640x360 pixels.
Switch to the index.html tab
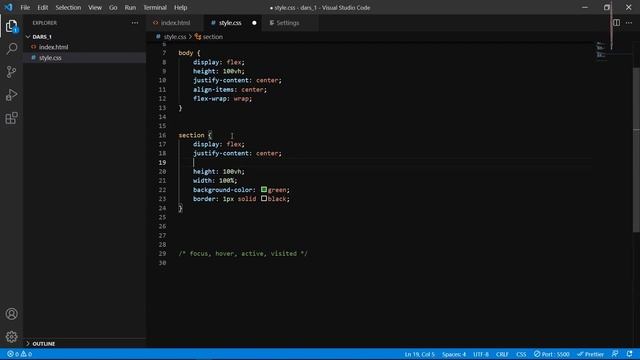point(175,23)
